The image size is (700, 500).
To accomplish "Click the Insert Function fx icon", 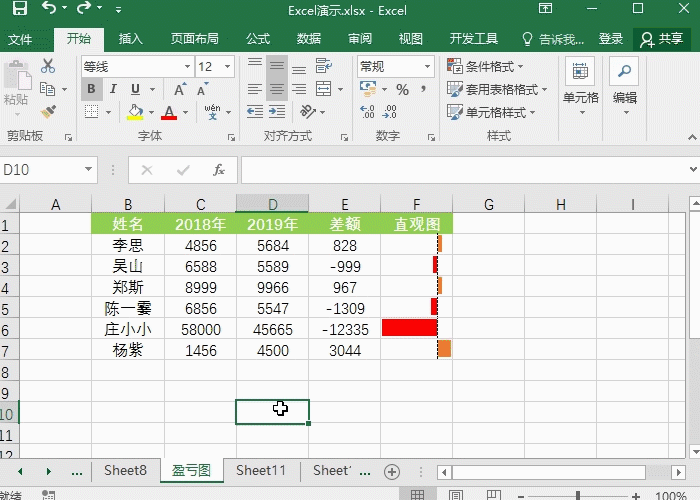I will [x=219, y=170].
